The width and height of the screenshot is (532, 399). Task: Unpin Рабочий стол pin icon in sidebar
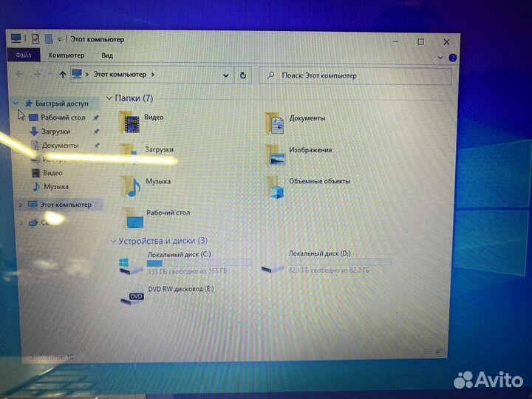(96, 117)
